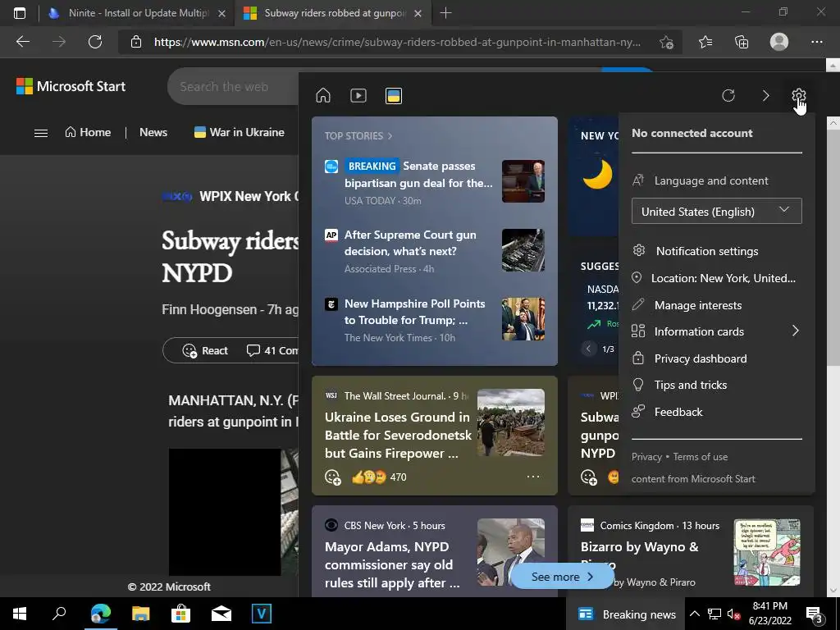
Task: Open Collections in Edge toolbar
Action: tap(742, 42)
